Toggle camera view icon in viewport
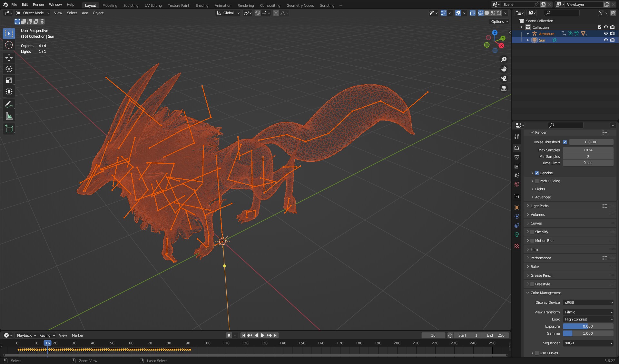The width and height of the screenshot is (619, 364). tap(504, 79)
